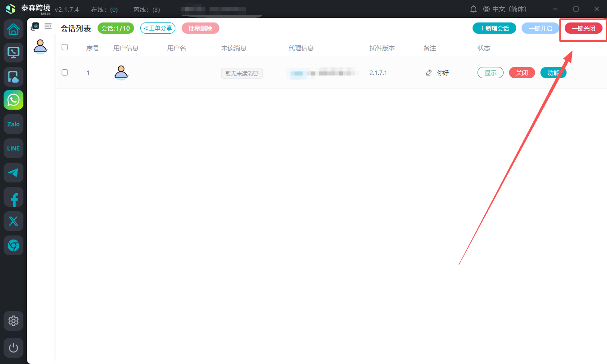Viewport: 607px width, 364px height.
Task: Open the Chrome browser icon in sidebar
Action: pyautogui.click(x=13, y=245)
